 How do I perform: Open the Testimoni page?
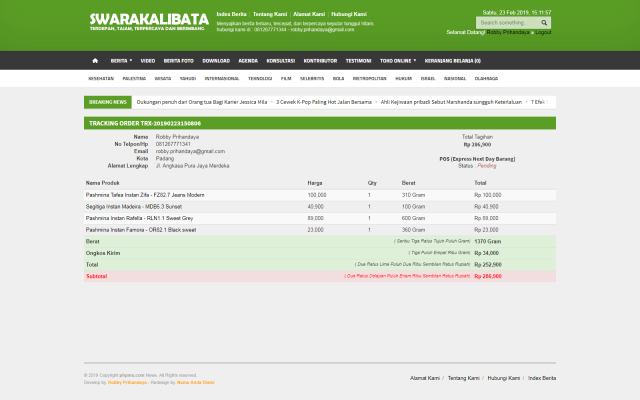(358, 61)
